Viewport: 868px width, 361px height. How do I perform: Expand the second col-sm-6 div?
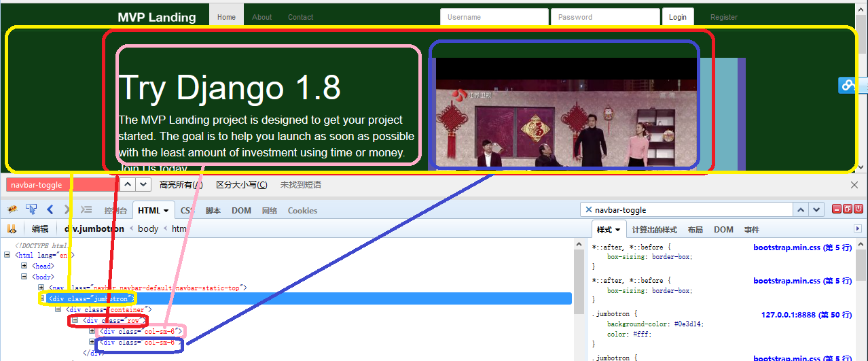[92, 343]
